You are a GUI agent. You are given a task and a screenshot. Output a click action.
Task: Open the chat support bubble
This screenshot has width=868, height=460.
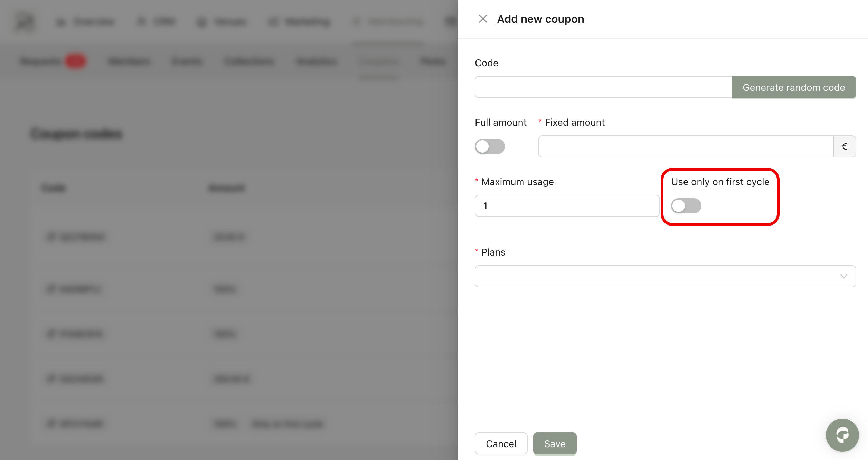(x=842, y=435)
